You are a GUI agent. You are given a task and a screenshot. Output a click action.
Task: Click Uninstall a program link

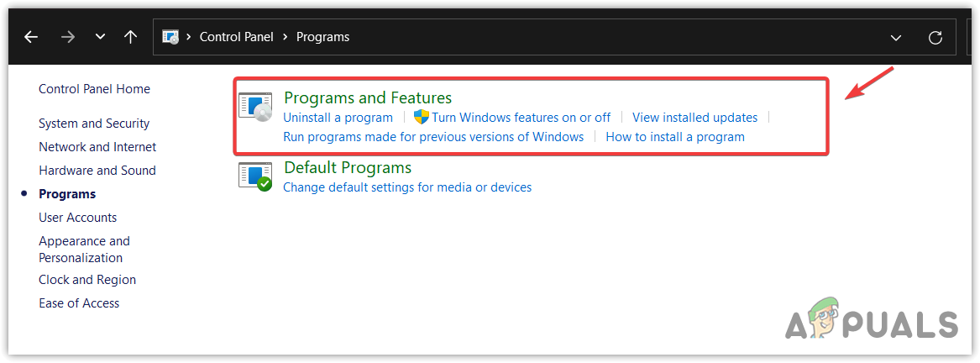coord(338,118)
